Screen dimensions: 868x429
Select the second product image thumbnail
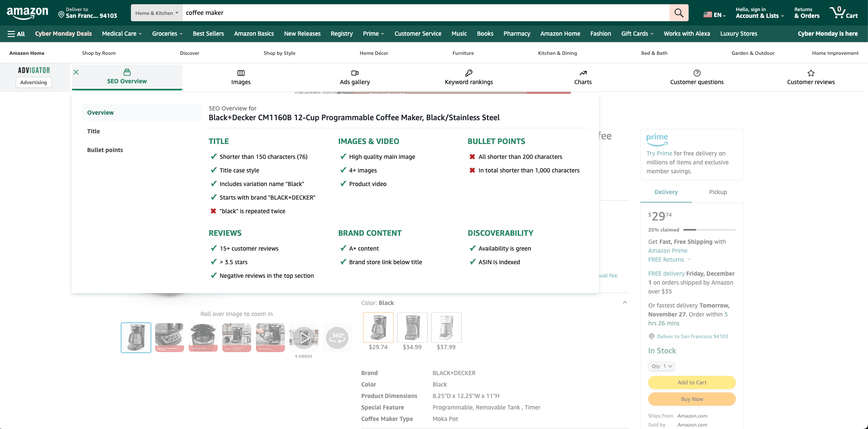pos(170,338)
